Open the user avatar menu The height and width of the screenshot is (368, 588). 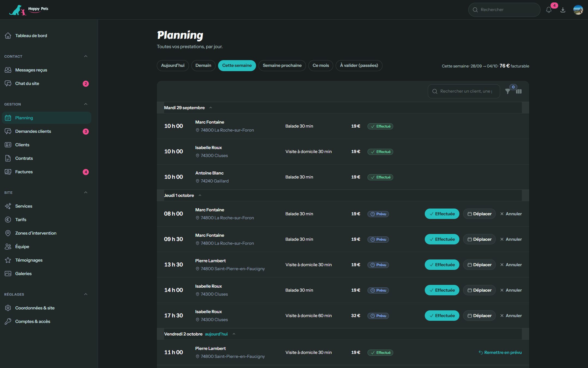[x=578, y=10]
